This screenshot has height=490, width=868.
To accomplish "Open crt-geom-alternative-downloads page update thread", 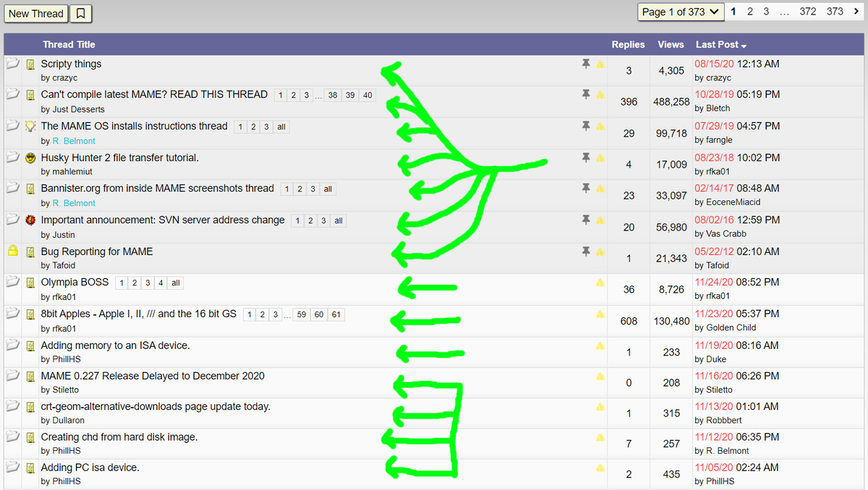I will pyautogui.click(x=156, y=407).
